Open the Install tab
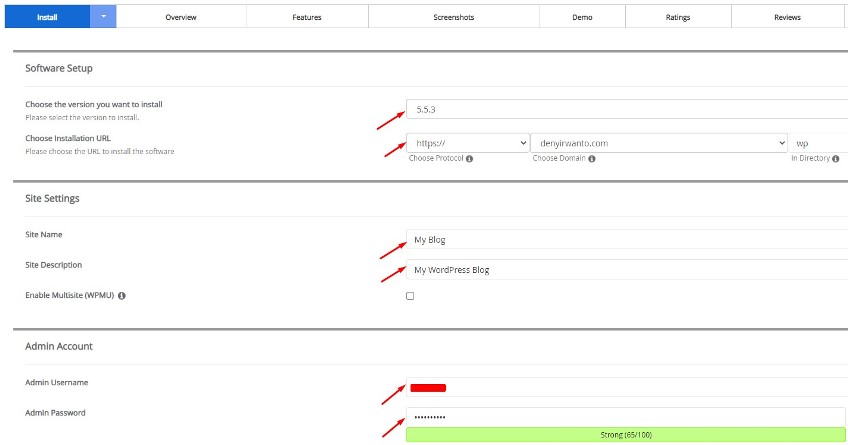The height and width of the screenshot is (445, 848). 47,17
